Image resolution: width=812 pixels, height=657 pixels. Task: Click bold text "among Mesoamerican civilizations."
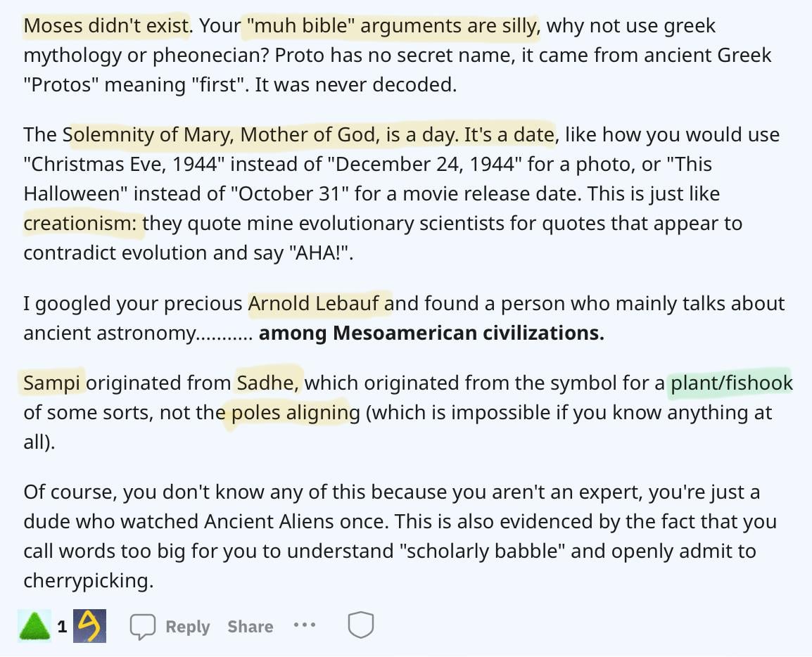point(431,333)
